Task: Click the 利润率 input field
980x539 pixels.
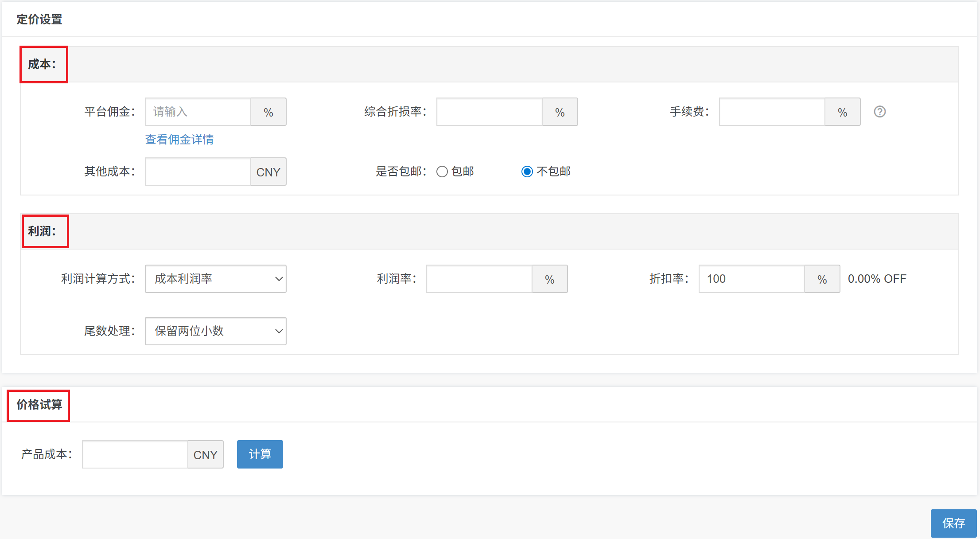Action: click(x=479, y=279)
